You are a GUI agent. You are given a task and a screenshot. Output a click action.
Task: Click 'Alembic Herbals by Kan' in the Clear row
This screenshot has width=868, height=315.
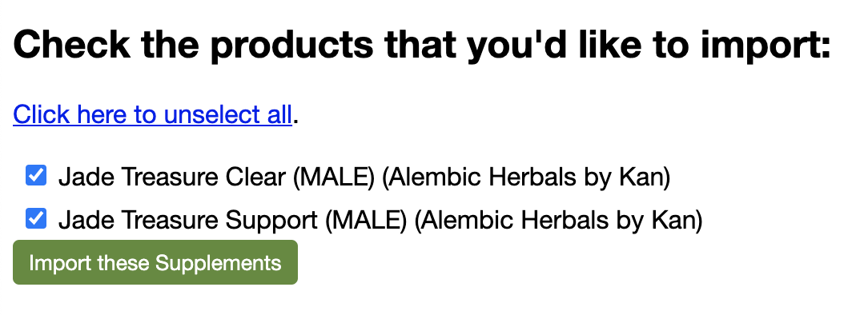[x=526, y=177]
